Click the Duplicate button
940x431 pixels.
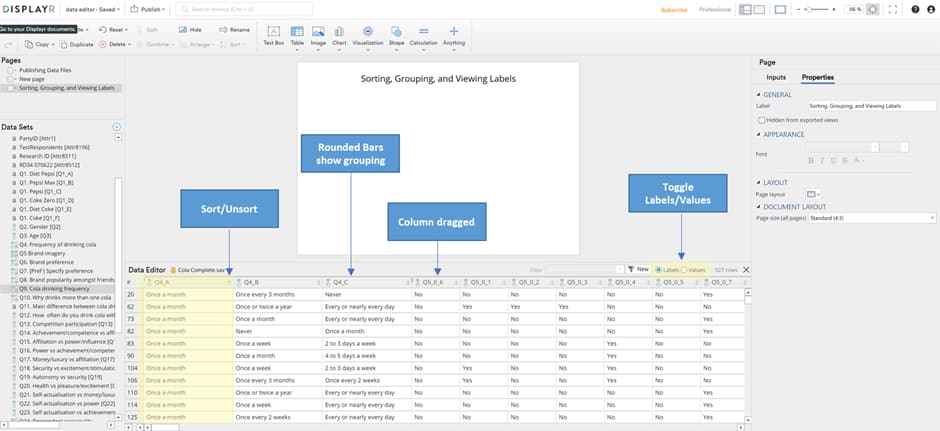[x=78, y=45]
